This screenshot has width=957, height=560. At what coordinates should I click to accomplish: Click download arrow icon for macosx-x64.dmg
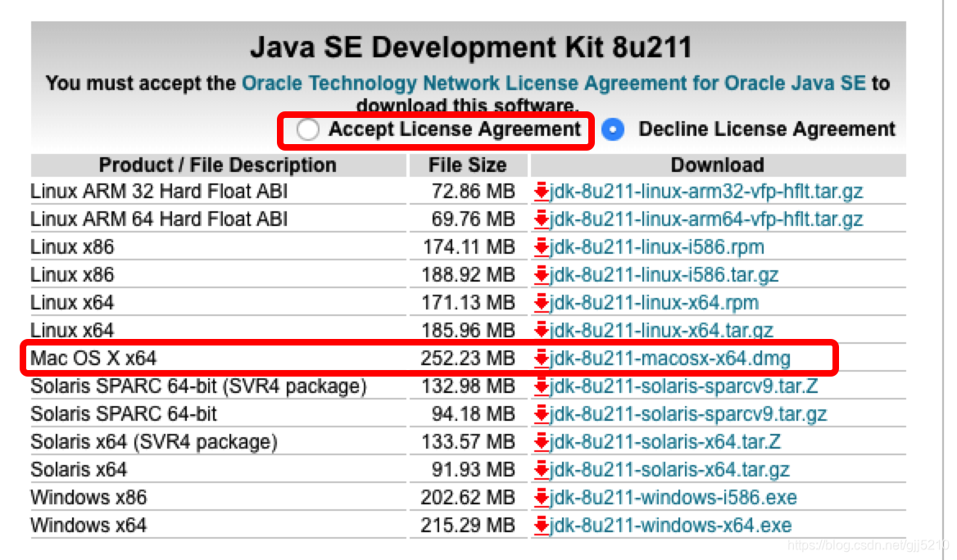pos(542,358)
